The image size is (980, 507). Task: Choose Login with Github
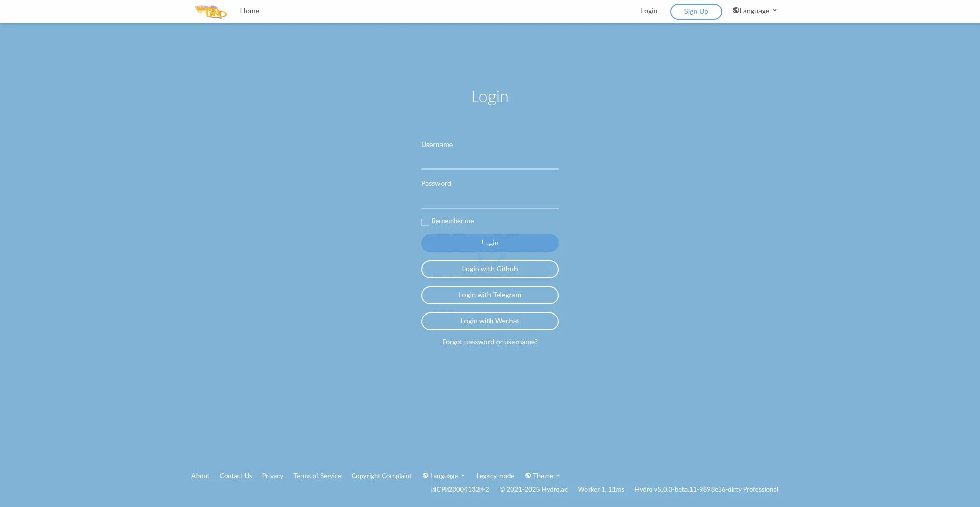[489, 269]
